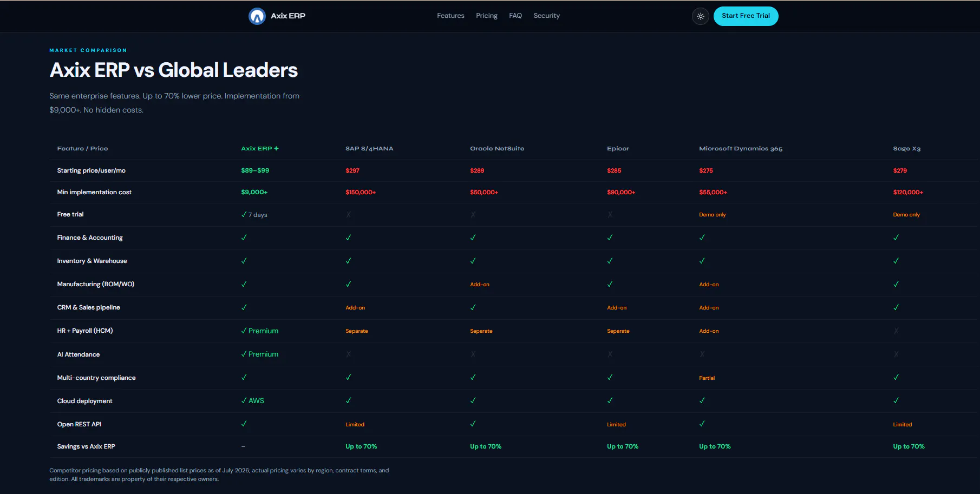Click the competitor pricing disclaimer footnote
980x494 pixels.
[219, 475]
